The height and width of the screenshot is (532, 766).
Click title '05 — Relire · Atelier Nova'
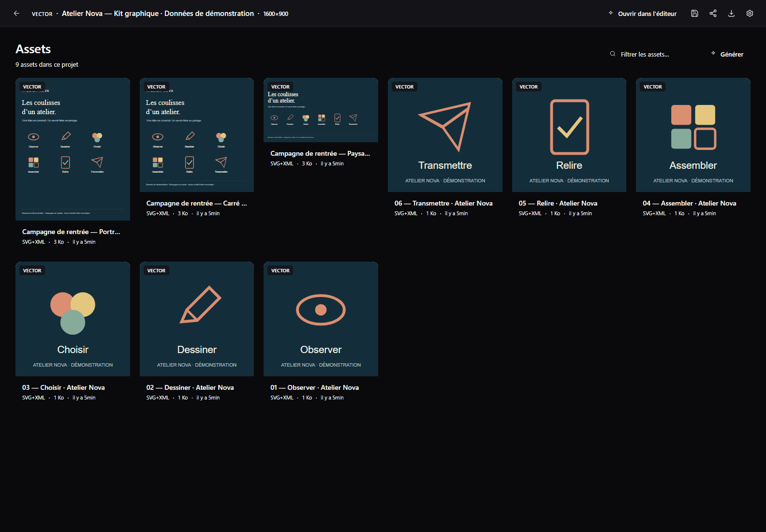[x=558, y=204]
